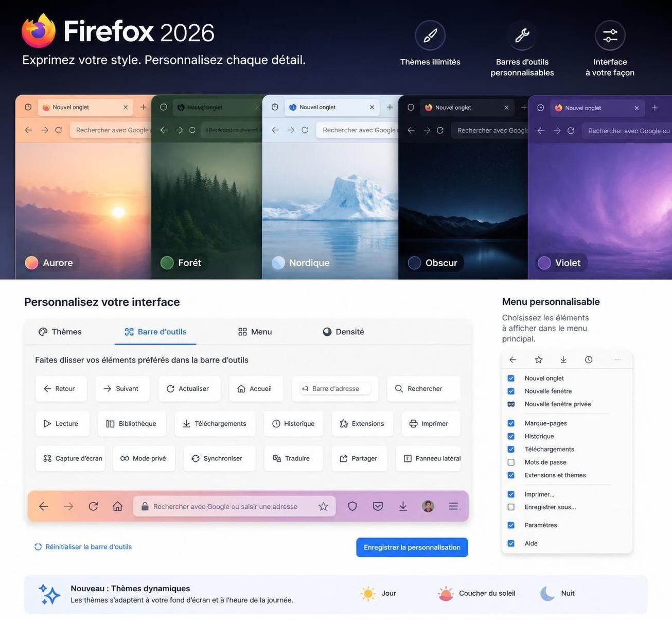Click the Thèmes illimités brush icon
Image resolution: width=672 pixels, height=620 pixels.
coord(430,36)
